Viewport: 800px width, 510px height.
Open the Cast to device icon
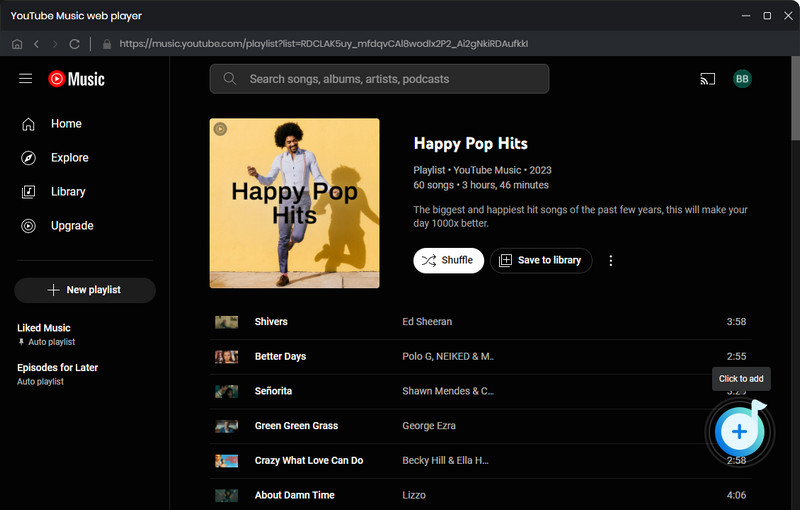pyautogui.click(x=707, y=79)
